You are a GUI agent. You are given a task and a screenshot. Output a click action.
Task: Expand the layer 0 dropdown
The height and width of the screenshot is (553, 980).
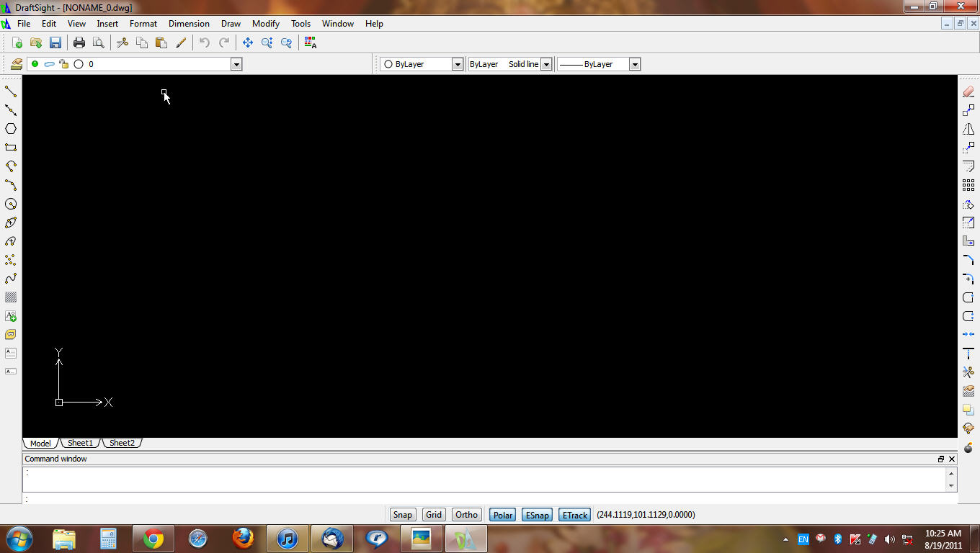(x=236, y=64)
